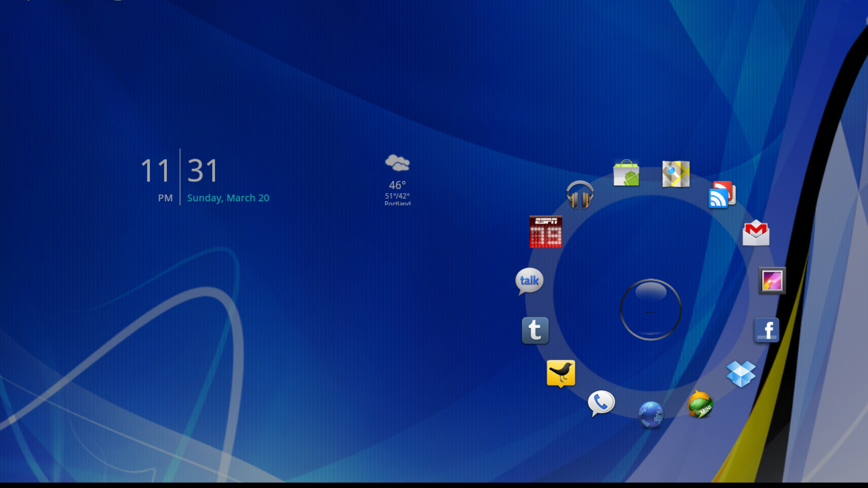
Task: Tap the center orb of the circle launcher
Action: 650,310
